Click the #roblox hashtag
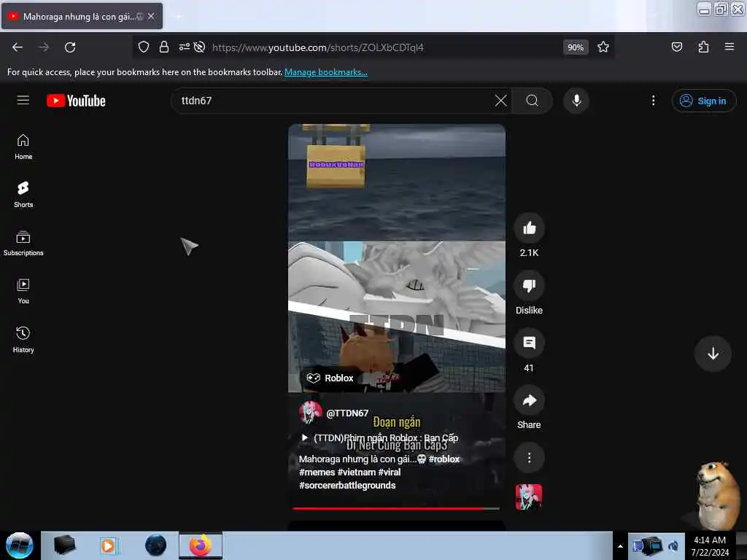Screen dimensions: 747x560 pos(444,459)
